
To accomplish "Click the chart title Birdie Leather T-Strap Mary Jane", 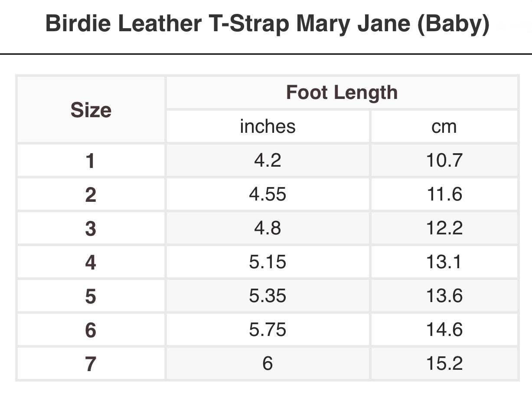I will point(268,24).
